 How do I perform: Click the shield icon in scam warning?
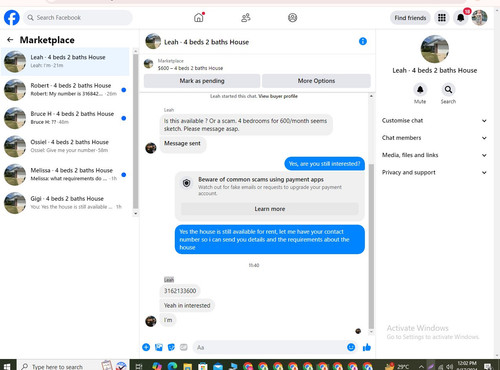tap(187, 183)
